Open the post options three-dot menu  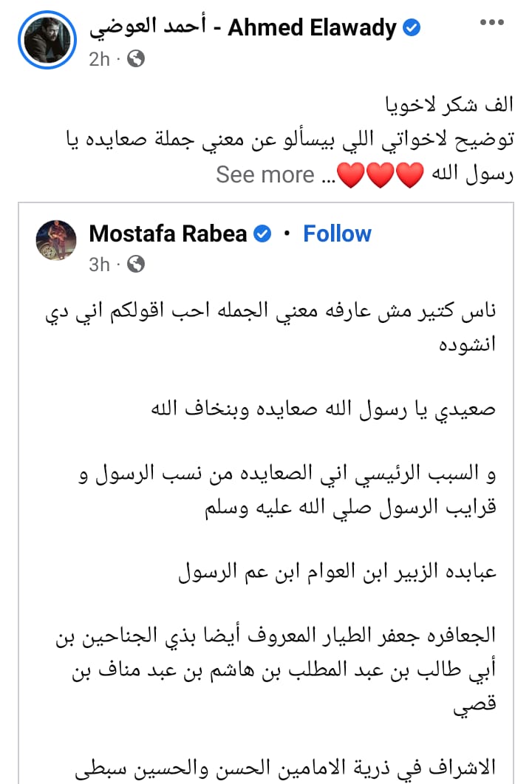(491, 23)
